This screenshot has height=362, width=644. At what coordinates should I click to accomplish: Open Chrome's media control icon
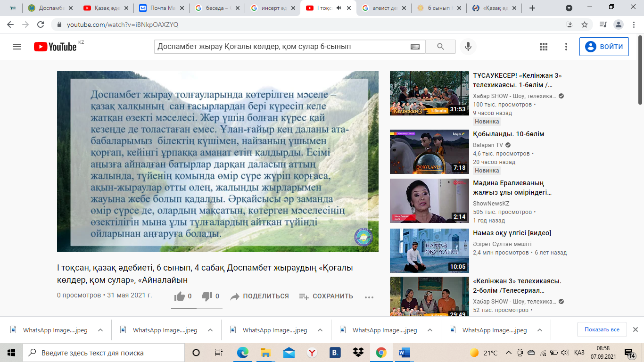click(603, 25)
